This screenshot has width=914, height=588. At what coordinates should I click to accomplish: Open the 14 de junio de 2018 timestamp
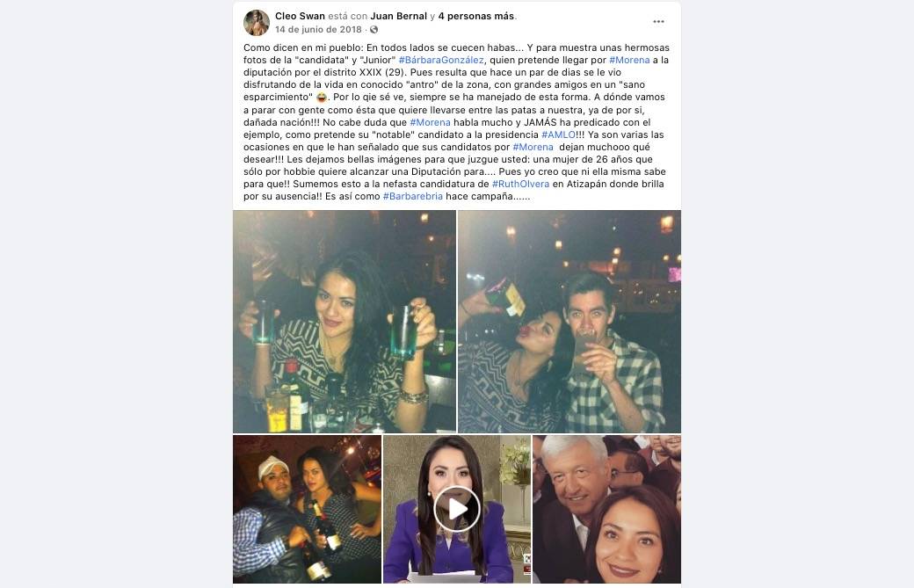[x=318, y=29]
